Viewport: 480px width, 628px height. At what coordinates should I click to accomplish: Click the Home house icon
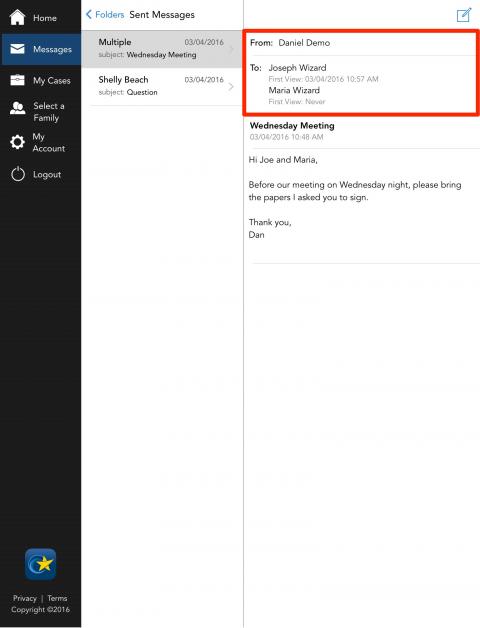17,18
